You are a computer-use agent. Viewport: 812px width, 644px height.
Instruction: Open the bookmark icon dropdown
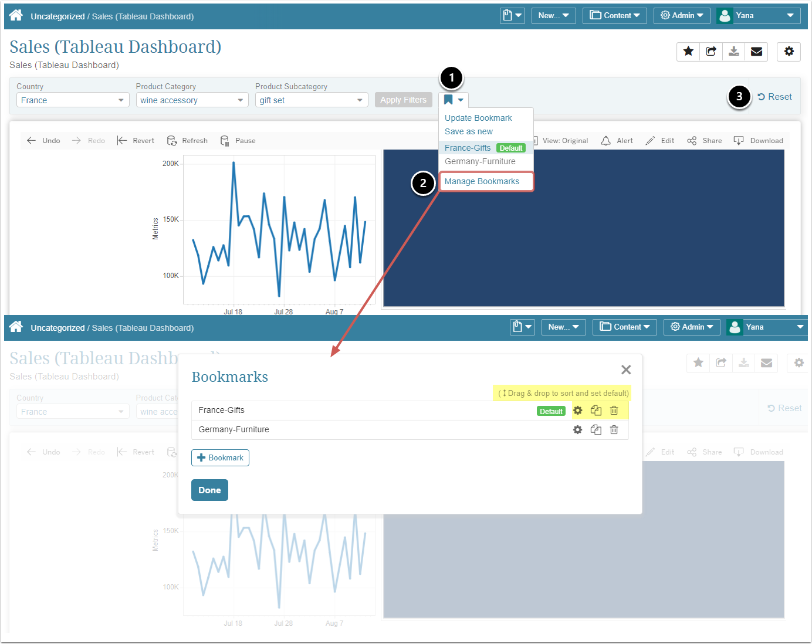tap(454, 100)
